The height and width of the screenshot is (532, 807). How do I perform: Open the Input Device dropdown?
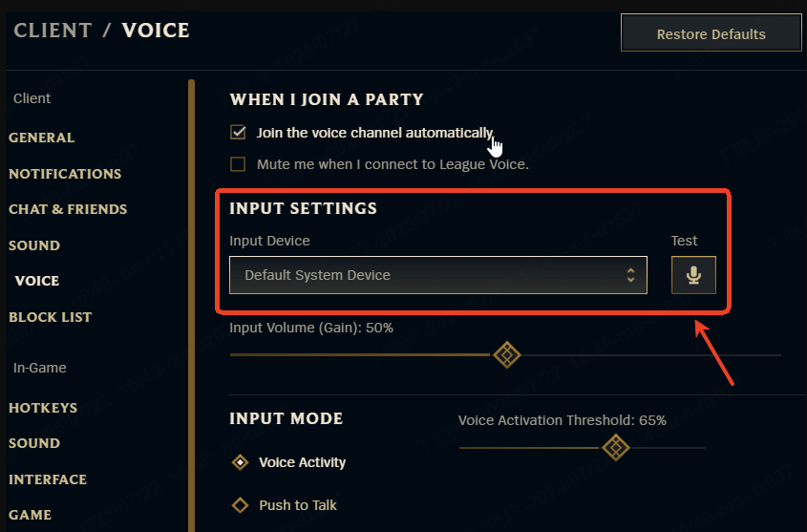point(437,275)
